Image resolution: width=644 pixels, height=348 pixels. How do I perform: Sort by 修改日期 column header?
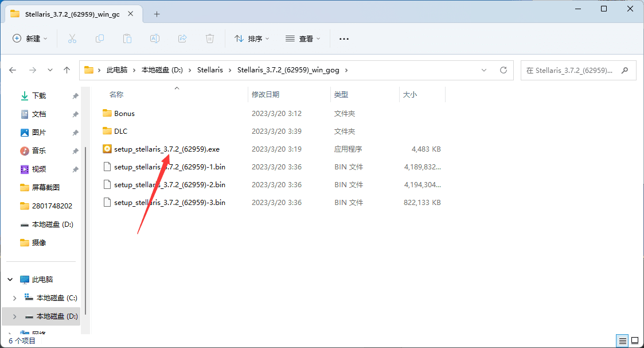point(266,95)
